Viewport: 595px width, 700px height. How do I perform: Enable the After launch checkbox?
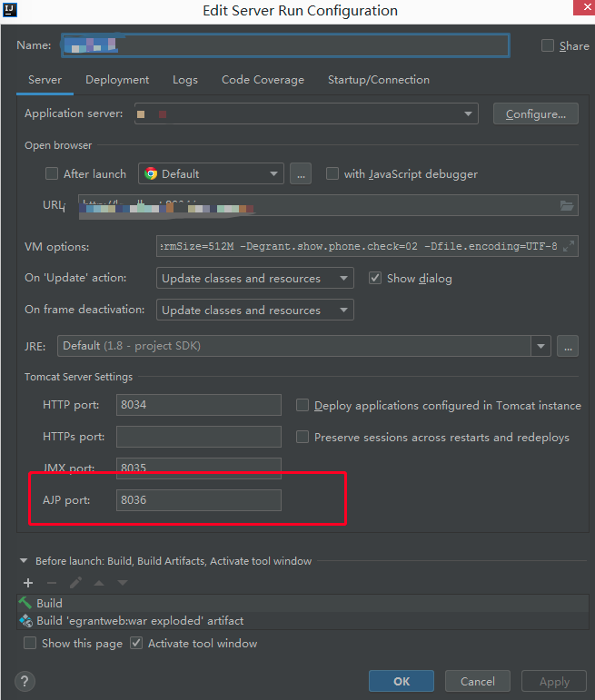coord(52,174)
